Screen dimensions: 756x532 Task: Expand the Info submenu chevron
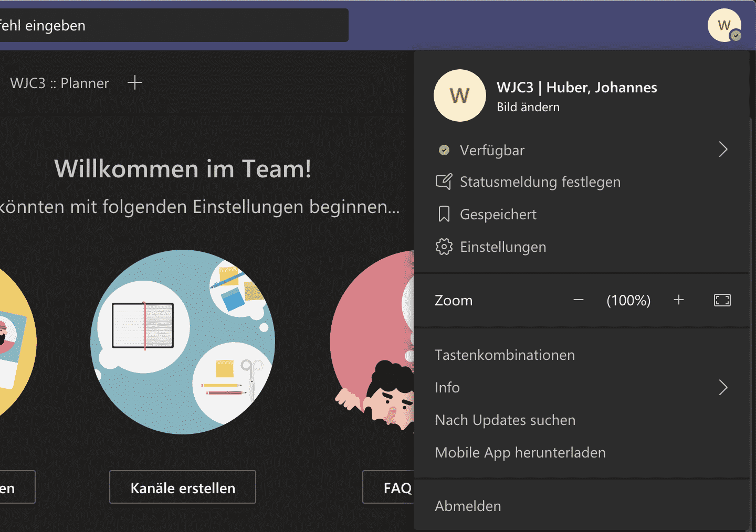coord(723,387)
